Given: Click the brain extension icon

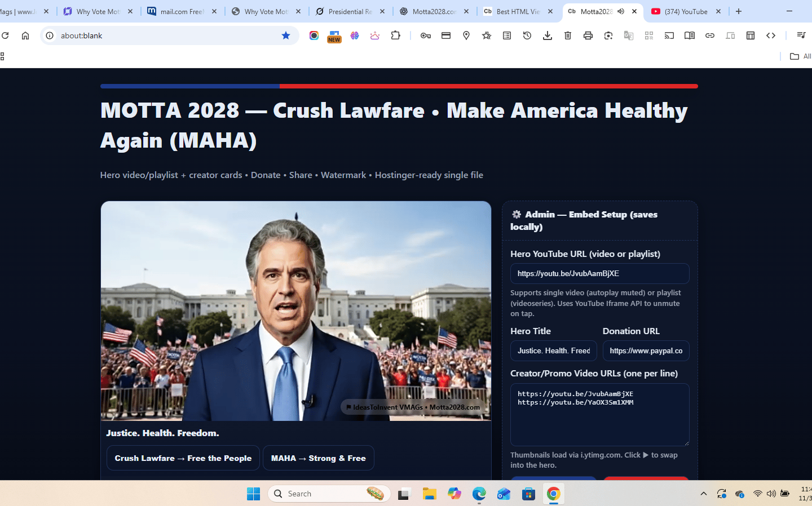Looking at the screenshot, I should [x=355, y=35].
